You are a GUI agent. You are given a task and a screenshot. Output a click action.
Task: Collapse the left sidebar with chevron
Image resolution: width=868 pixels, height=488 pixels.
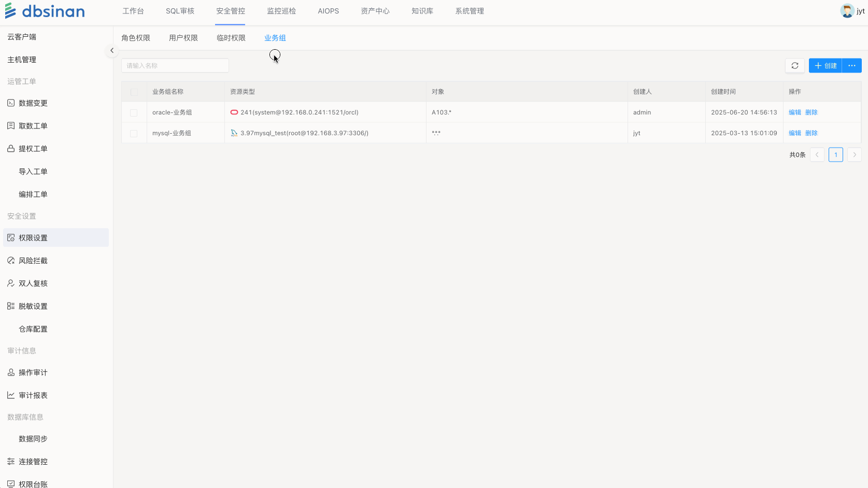pos(112,51)
